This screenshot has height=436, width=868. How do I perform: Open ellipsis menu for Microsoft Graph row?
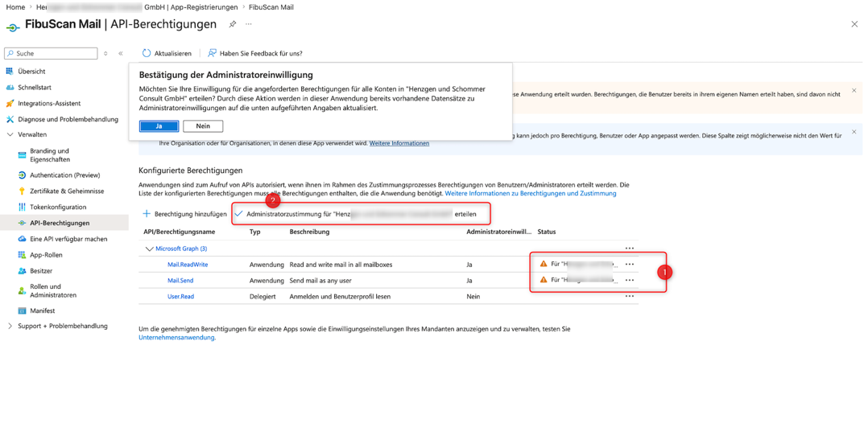tap(630, 249)
